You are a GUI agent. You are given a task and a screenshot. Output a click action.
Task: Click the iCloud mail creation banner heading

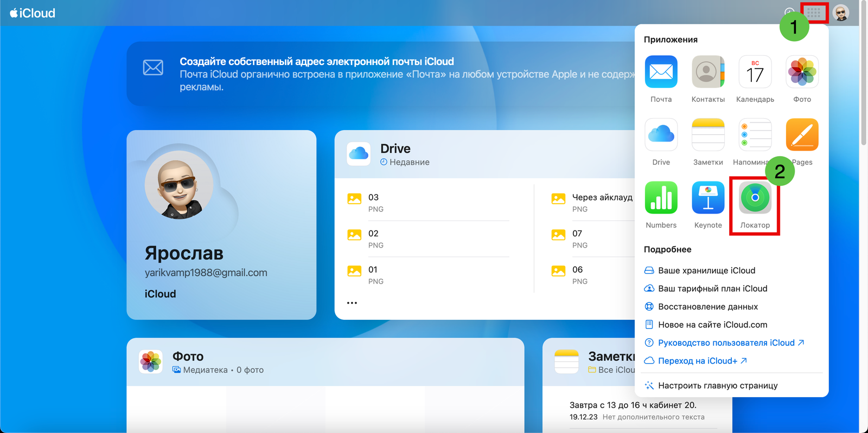[x=317, y=61]
